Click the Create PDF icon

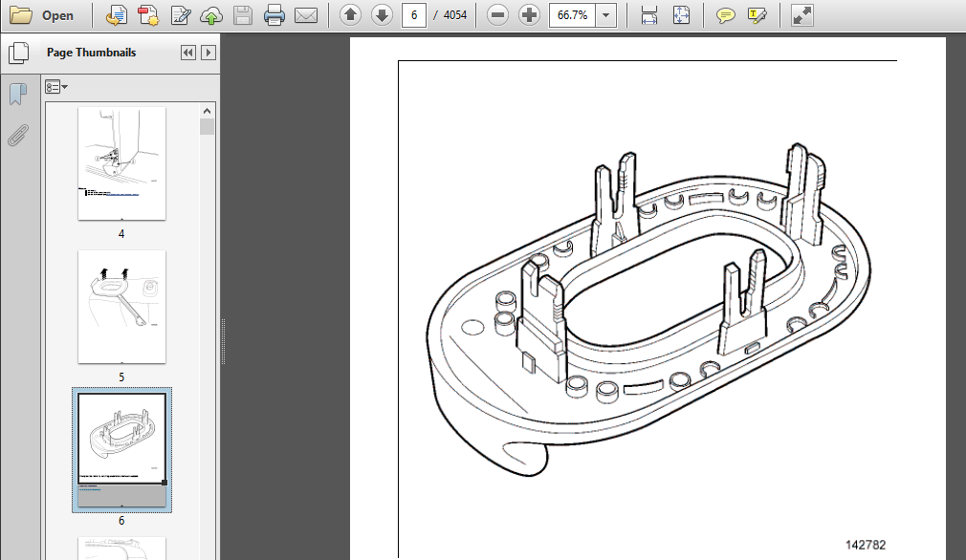pyautogui.click(x=148, y=15)
